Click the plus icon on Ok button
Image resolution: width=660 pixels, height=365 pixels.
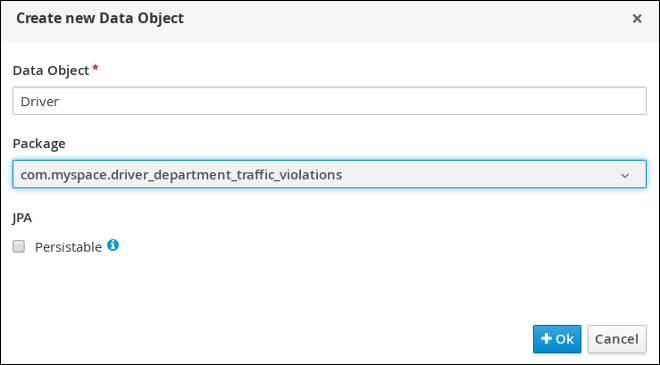546,338
